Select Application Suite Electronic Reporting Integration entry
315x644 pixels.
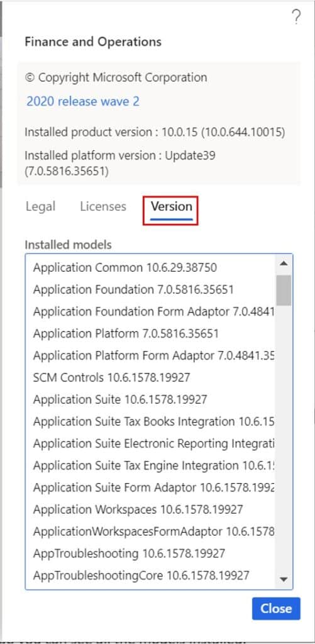[x=151, y=443]
